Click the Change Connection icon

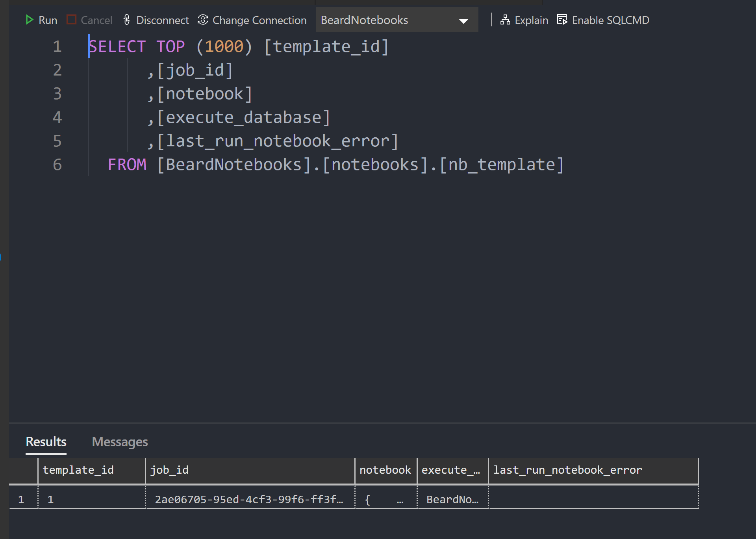pyautogui.click(x=203, y=20)
